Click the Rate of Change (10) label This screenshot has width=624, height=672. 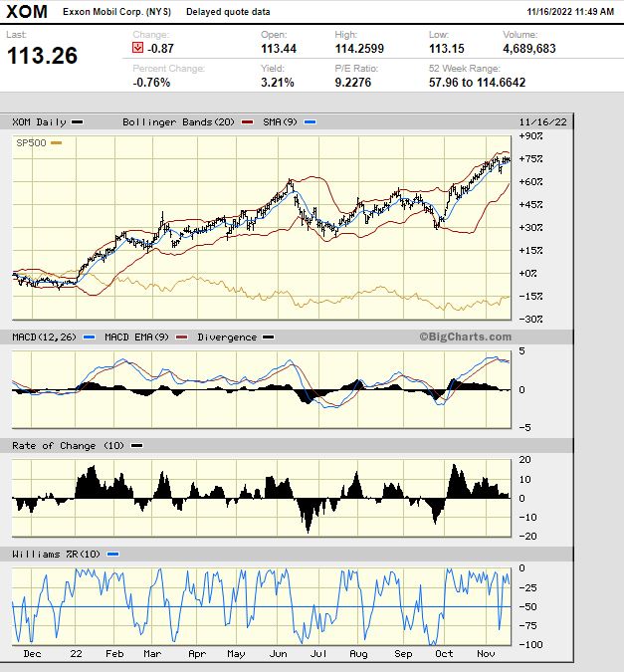click(68, 446)
